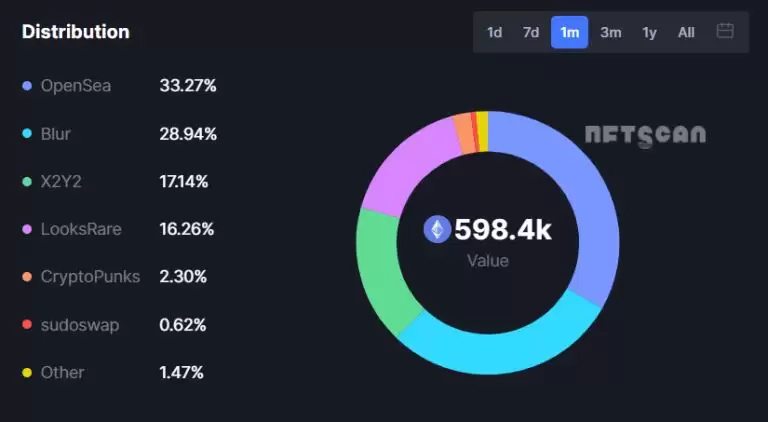
Task: Toggle the OpenSea legend entry
Action: [x=76, y=86]
